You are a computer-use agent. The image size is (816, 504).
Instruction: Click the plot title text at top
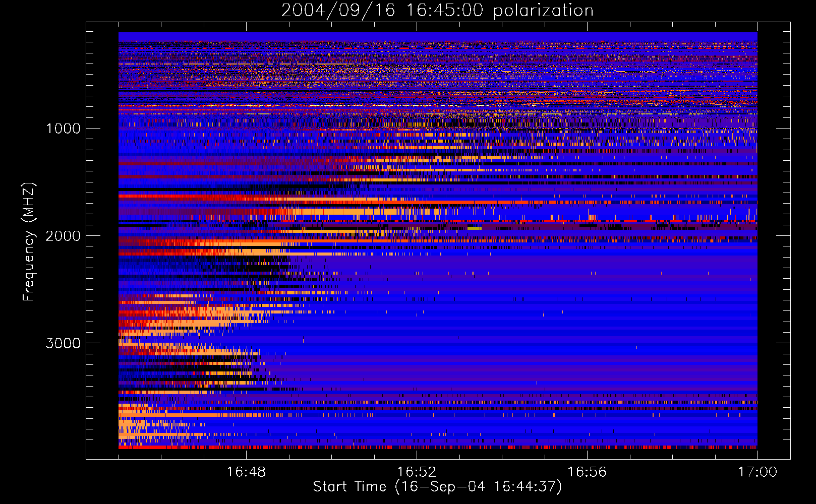437,11
